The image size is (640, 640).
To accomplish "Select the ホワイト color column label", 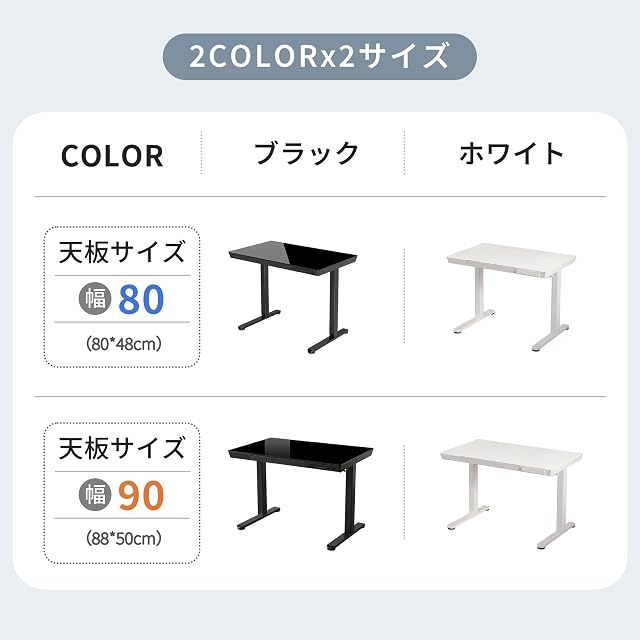I will coord(511,153).
